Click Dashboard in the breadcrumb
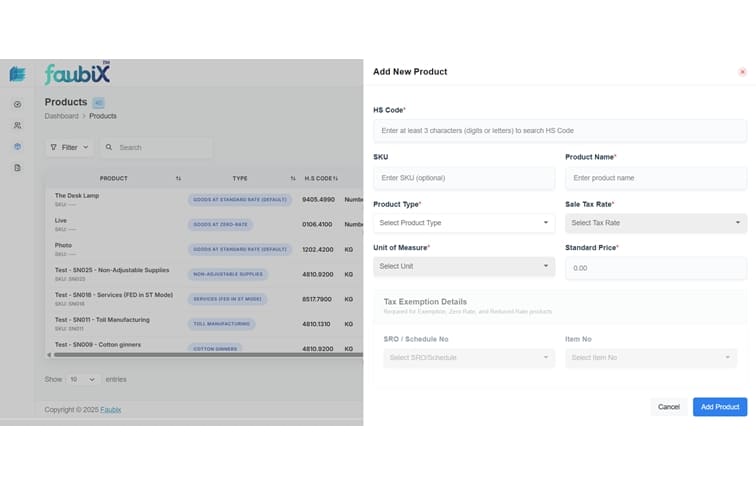Viewport: 756px width, 486px height. pyautogui.click(x=62, y=116)
